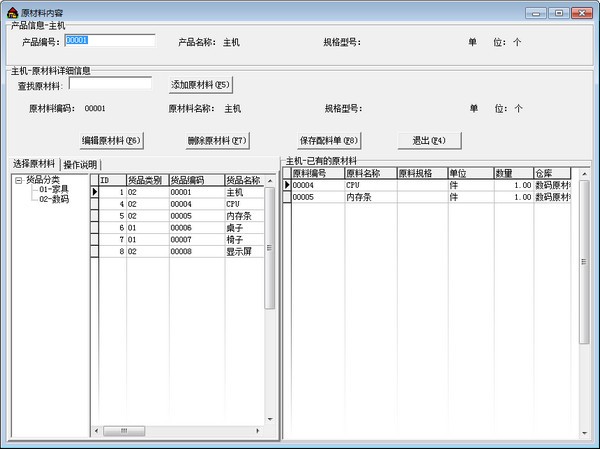
Task: Click 添加原材料 (F5) button
Action: coord(201,85)
